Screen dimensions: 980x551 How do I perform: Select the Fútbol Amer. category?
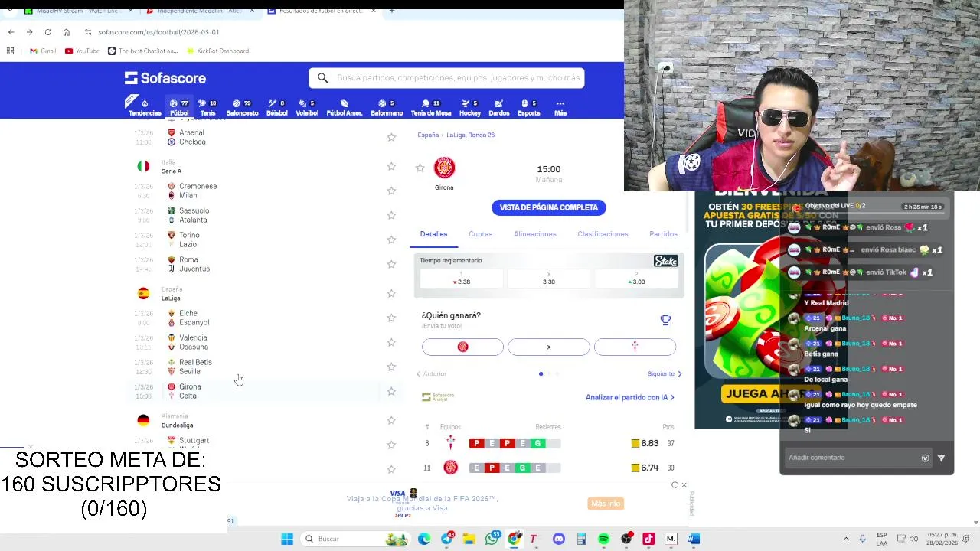coord(345,108)
